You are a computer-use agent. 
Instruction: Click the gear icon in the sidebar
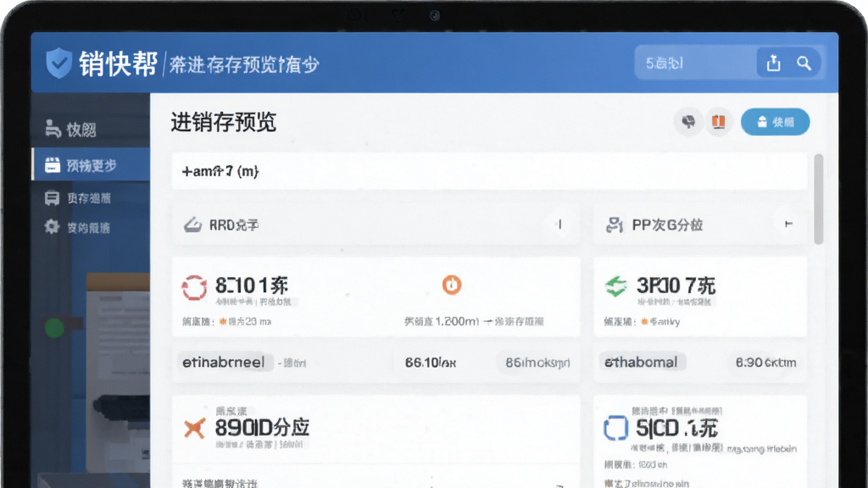(x=52, y=227)
